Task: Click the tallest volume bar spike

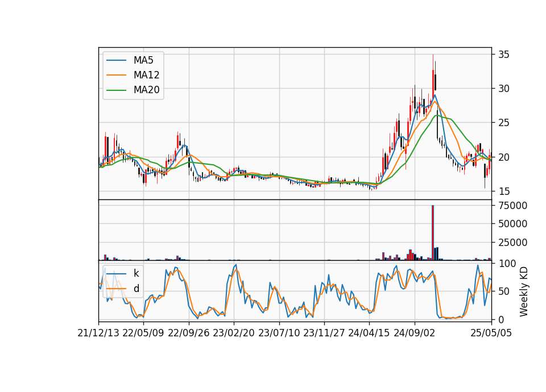Action: point(433,233)
